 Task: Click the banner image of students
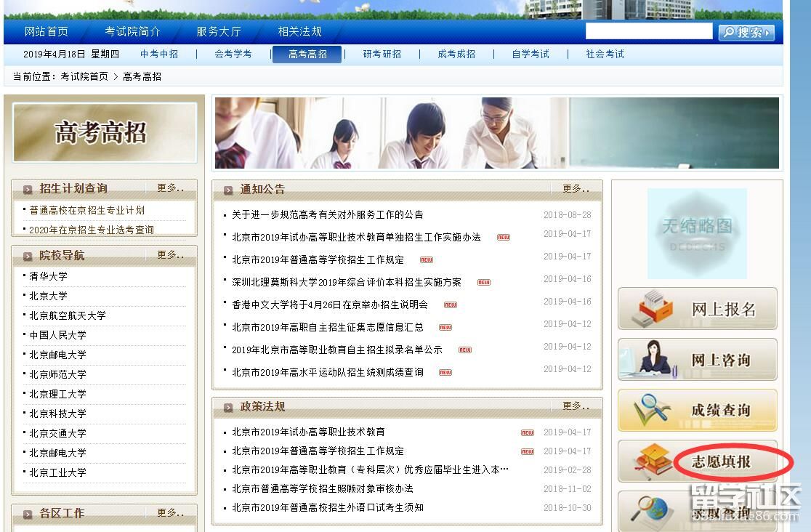(496, 134)
